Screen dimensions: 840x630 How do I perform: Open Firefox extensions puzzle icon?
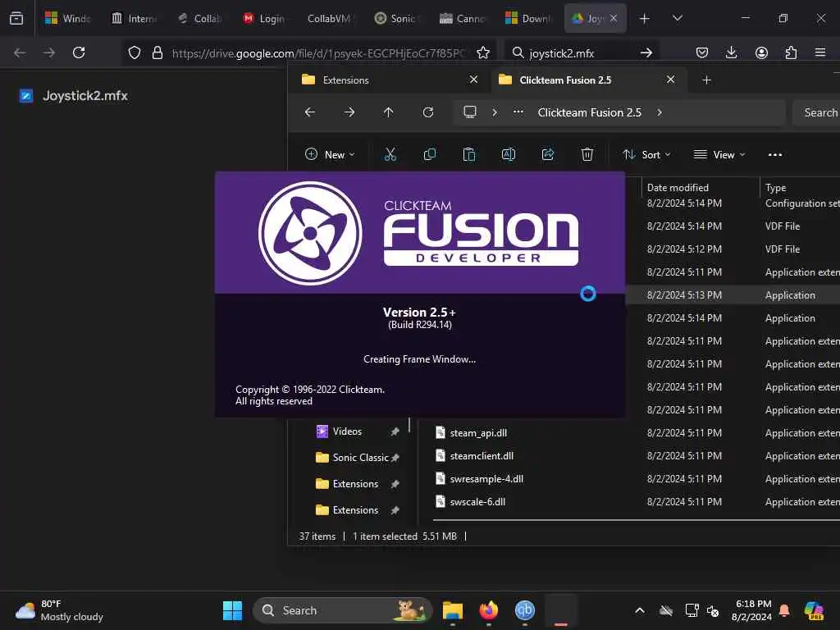coord(791,52)
